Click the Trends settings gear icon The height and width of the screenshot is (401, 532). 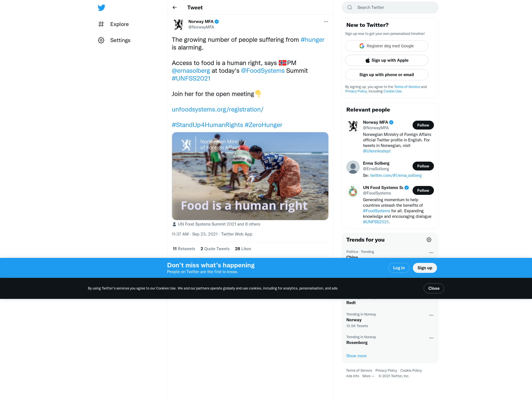tap(429, 240)
